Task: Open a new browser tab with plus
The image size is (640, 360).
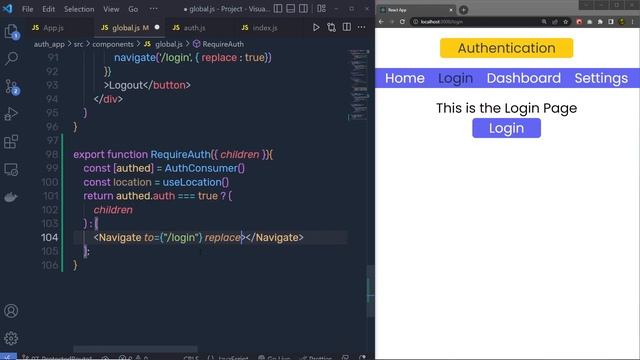Action: [x=463, y=10]
